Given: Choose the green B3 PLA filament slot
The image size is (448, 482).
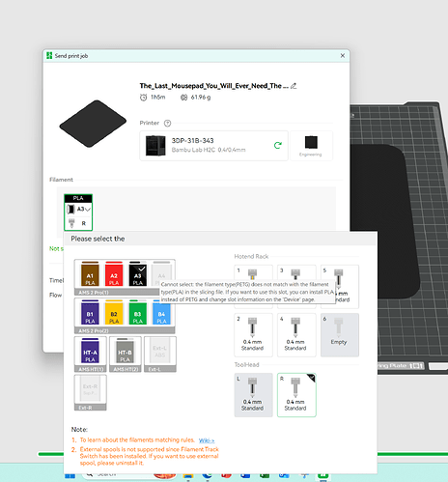Looking at the screenshot, I should coord(138,312).
